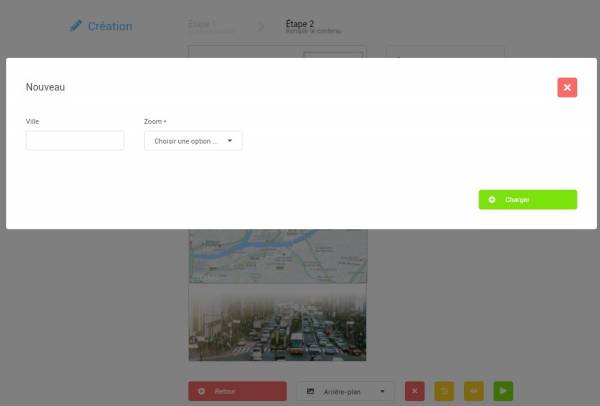The image size is (600, 406).
Task: Open the Arrière-plan dropdown in bottom toolbar
Action: click(345, 391)
